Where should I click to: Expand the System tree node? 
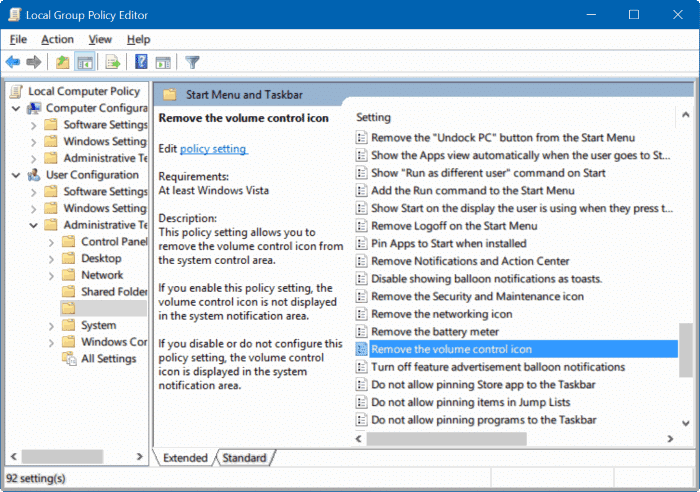click(x=51, y=326)
